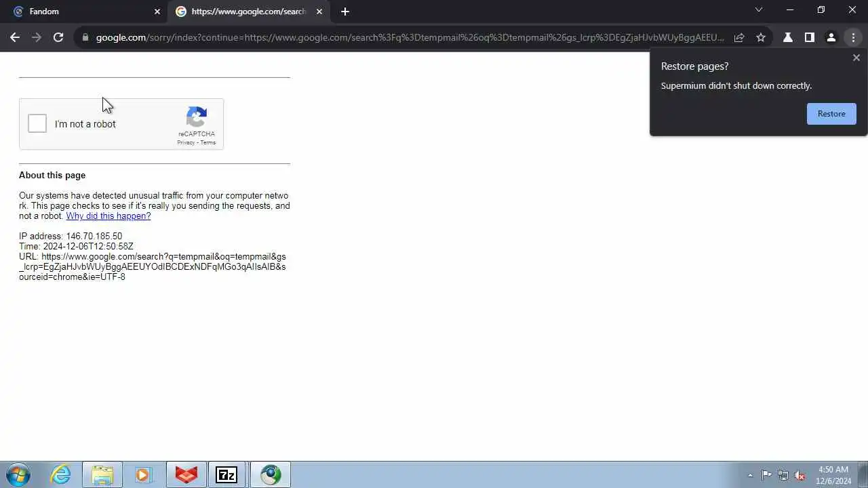Click the reCAPTCHA logo icon

click(197, 117)
